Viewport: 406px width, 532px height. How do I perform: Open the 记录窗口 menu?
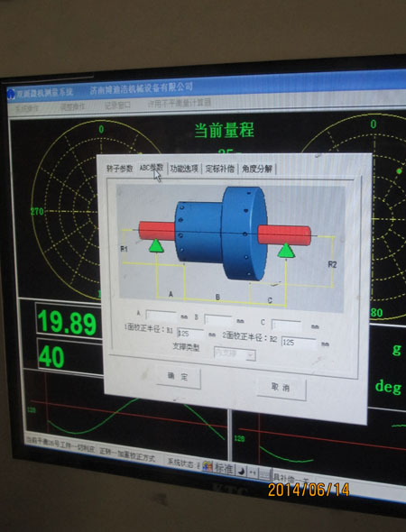(117, 105)
